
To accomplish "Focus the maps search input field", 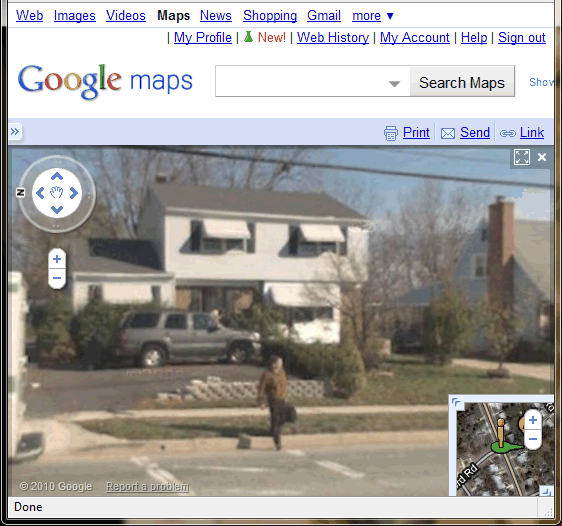I will [x=313, y=81].
